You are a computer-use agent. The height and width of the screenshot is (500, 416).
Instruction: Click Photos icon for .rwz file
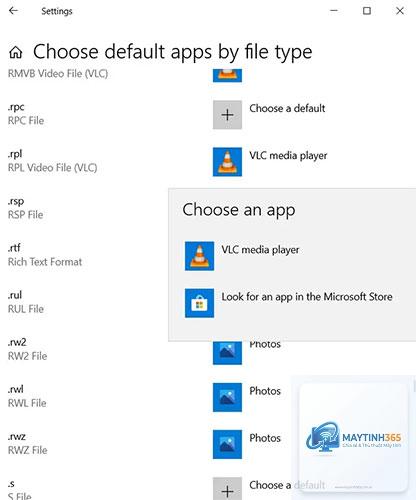click(227, 444)
